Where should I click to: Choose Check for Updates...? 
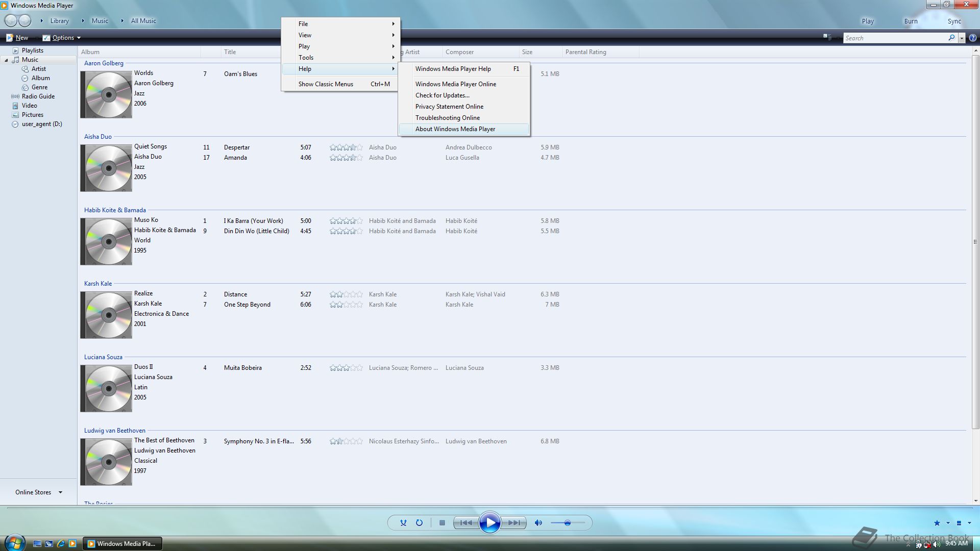tap(464, 95)
